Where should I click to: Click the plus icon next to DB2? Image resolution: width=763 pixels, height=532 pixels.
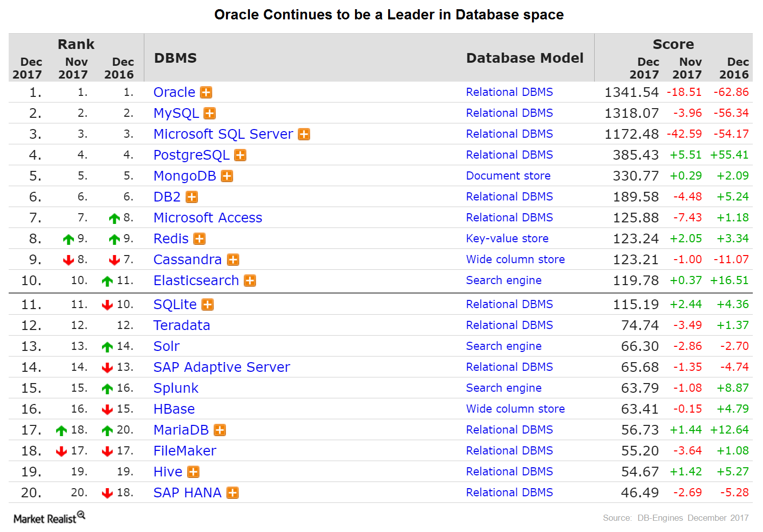(x=192, y=197)
